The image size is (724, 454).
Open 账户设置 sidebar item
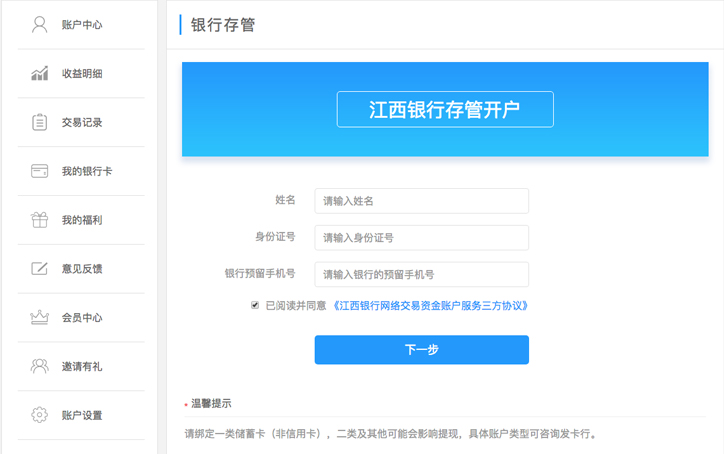pyautogui.click(x=81, y=415)
